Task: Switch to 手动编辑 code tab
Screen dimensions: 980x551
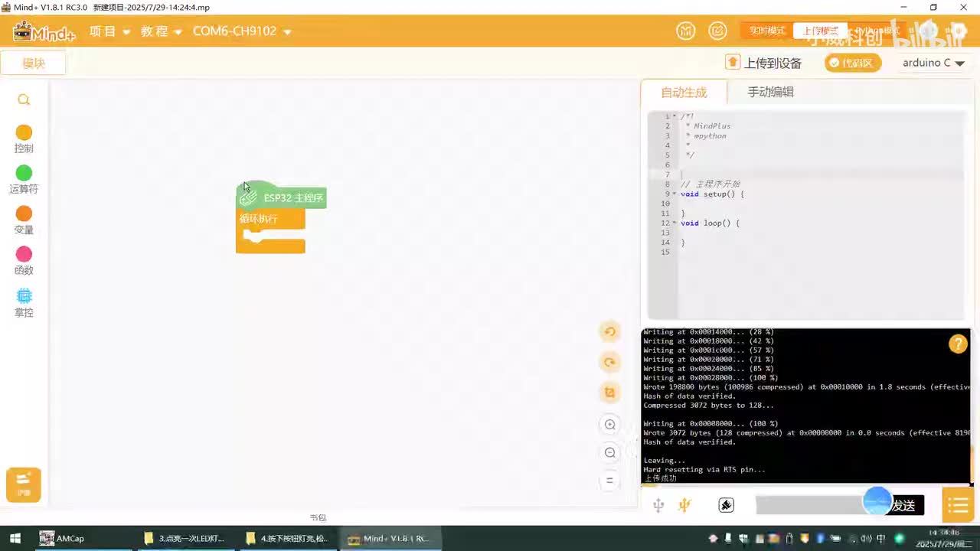Action: pyautogui.click(x=770, y=92)
